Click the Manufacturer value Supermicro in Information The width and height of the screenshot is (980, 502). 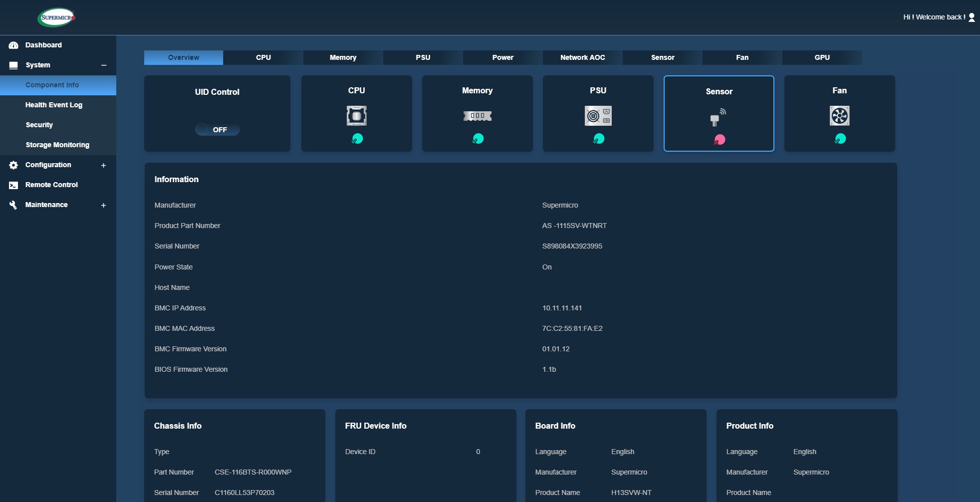click(x=560, y=205)
